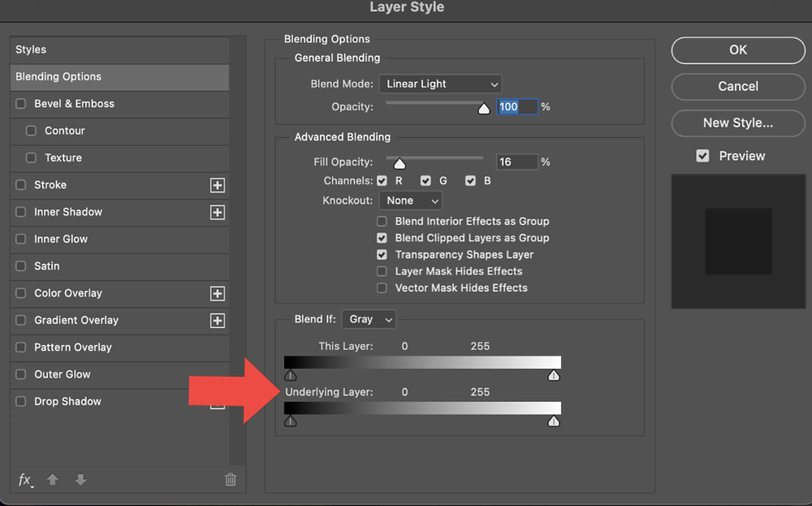
Task: Add another Stroke effect with plus icon
Action: pyautogui.click(x=218, y=185)
